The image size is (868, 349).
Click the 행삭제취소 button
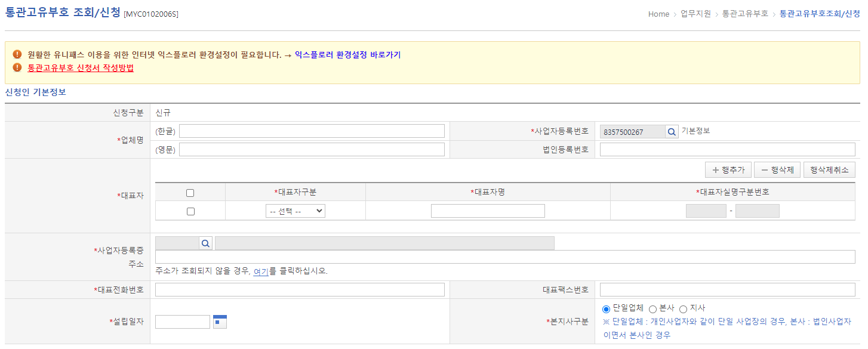click(829, 169)
